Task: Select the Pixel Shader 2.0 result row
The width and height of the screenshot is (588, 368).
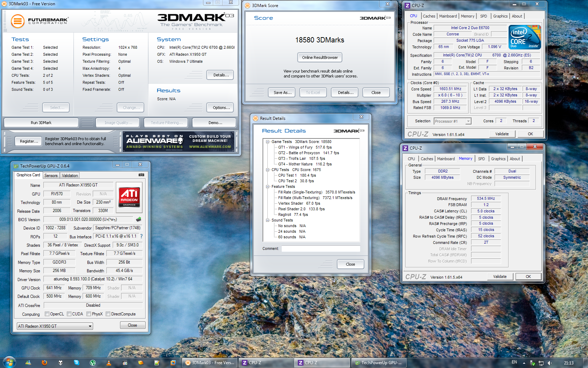Action: click(x=301, y=209)
